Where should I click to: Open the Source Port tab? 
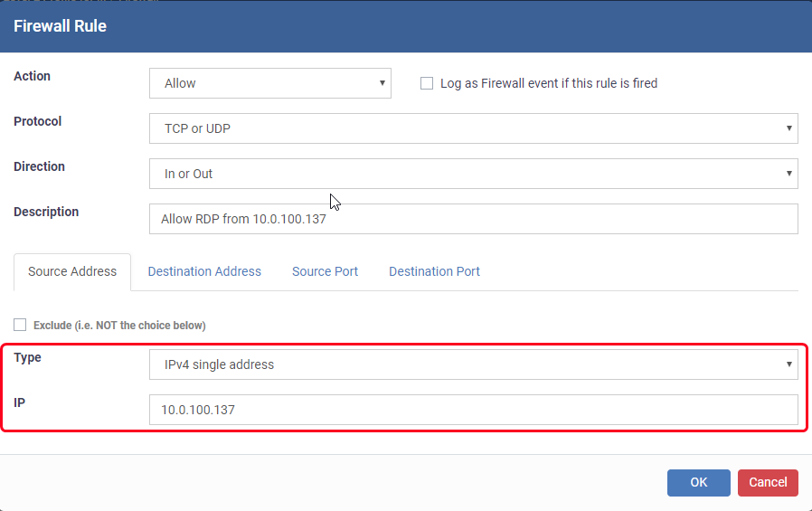click(325, 272)
